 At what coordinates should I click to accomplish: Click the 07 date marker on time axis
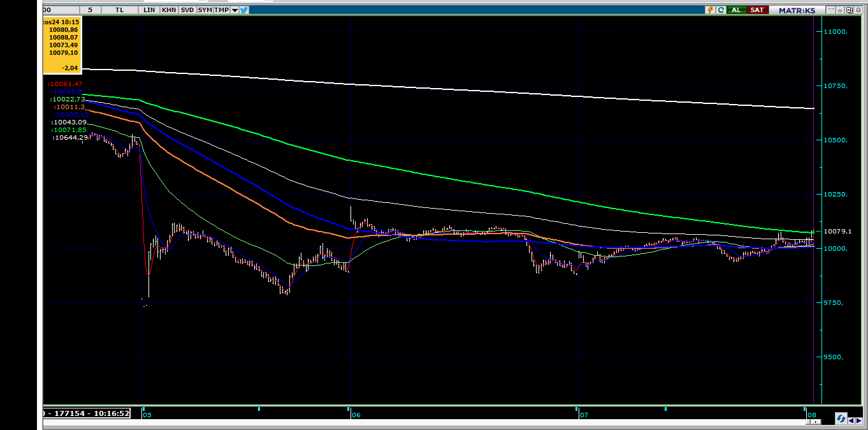pyautogui.click(x=583, y=415)
